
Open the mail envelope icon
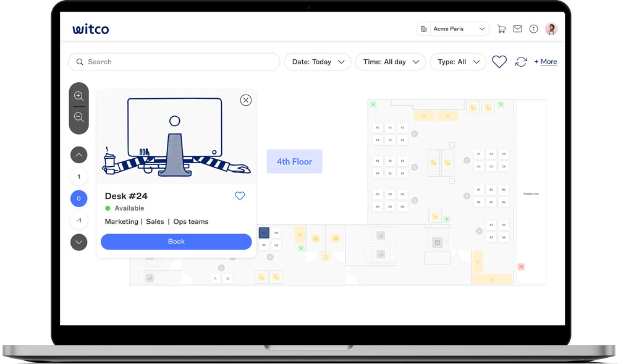pyautogui.click(x=517, y=29)
